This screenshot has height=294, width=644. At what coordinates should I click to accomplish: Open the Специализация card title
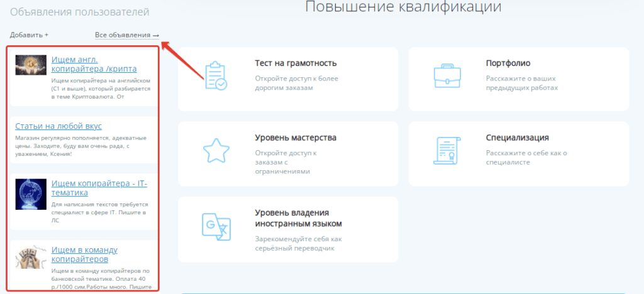(x=518, y=138)
